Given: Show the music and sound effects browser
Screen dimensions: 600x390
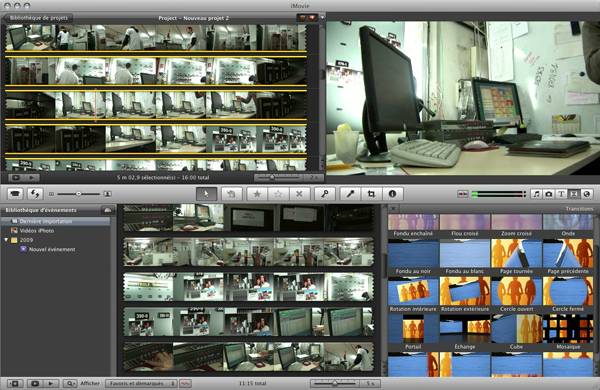Looking at the screenshot, I should coord(536,194).
